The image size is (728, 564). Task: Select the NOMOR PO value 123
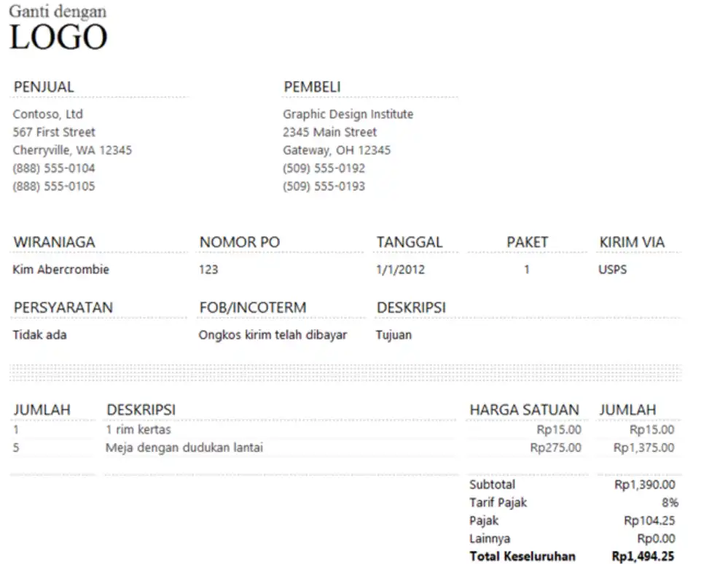point(208,270)
